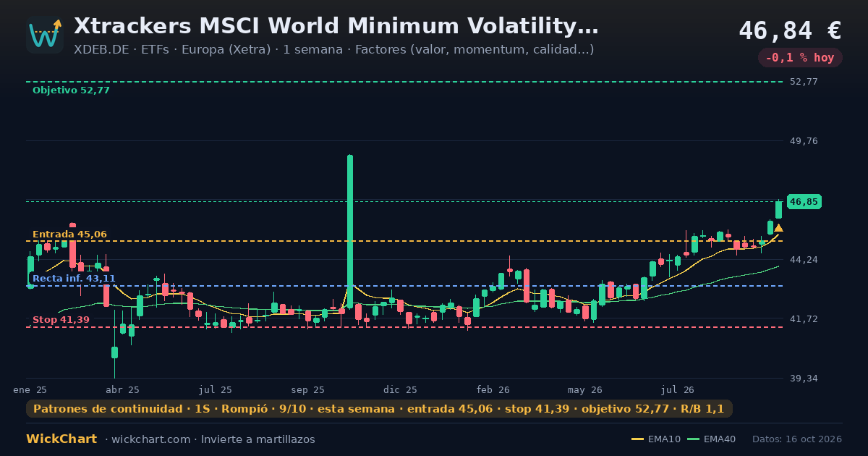Click the jul 25 date axis label
Viewport: 868px width, 456px height.
pos(216,390)
